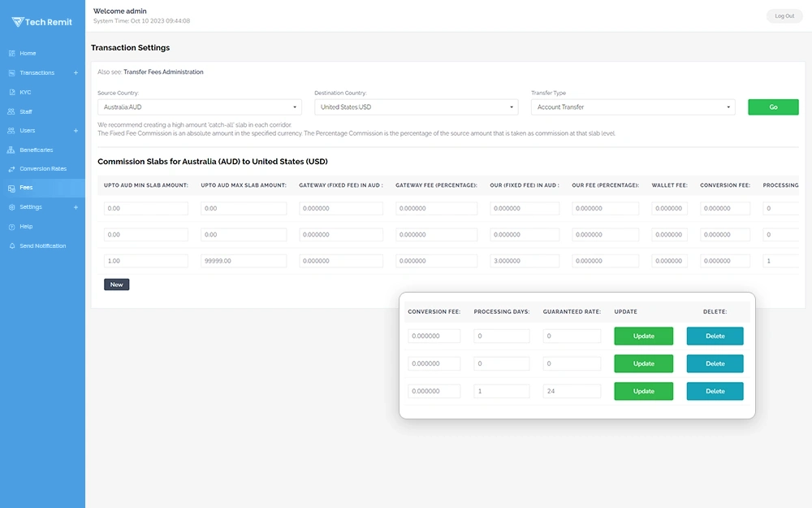Expand the Users plus sign
The image size is (812, 508).
[76, 131]
